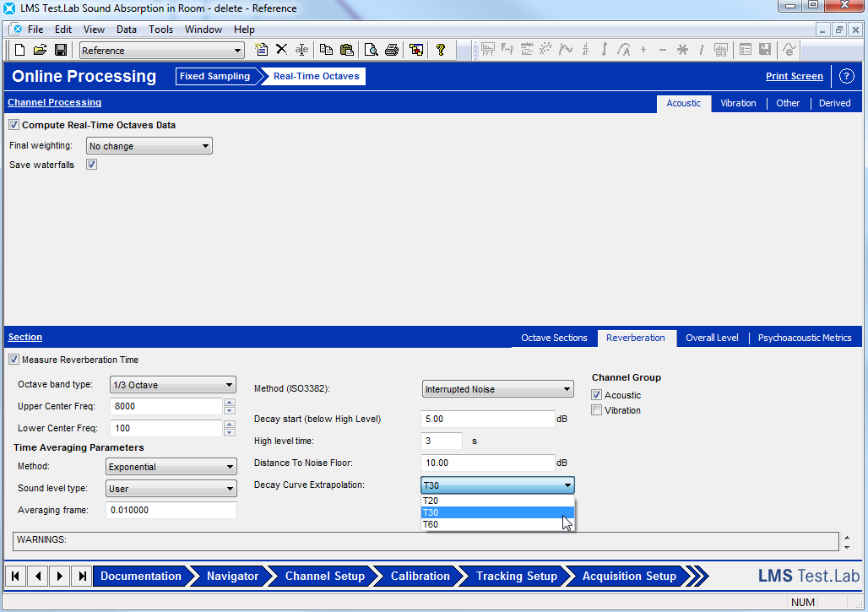Open the Edit menu
The image size is (868, 612).
pos(63,30)
